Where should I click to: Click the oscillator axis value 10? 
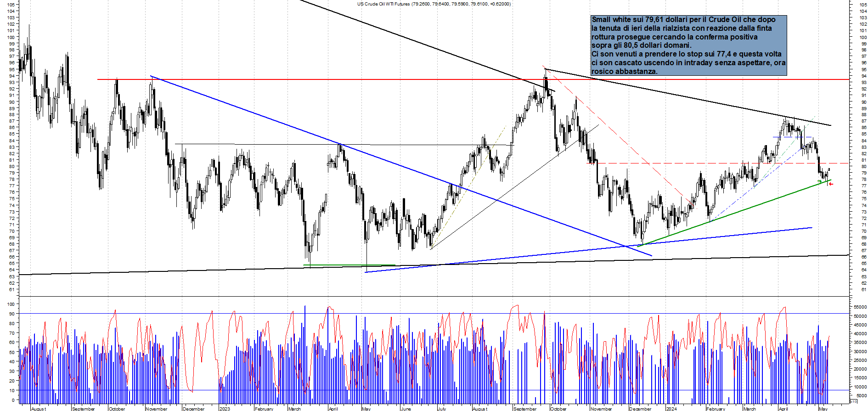point(11,391)
